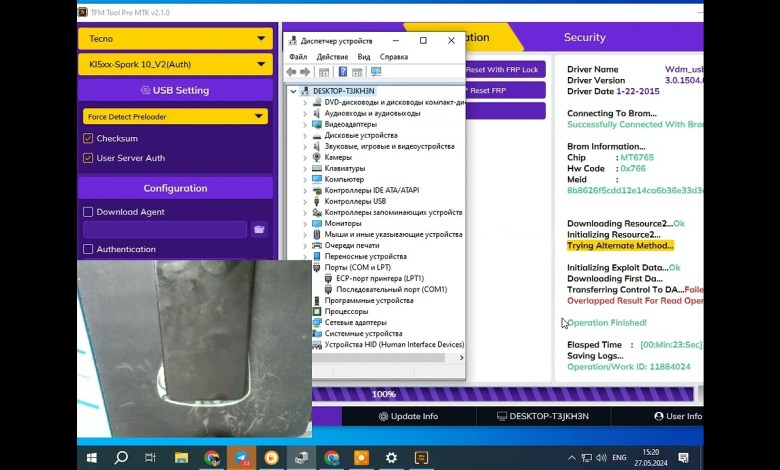
Task: Open the Вид menu
Action: coord(364,57)
